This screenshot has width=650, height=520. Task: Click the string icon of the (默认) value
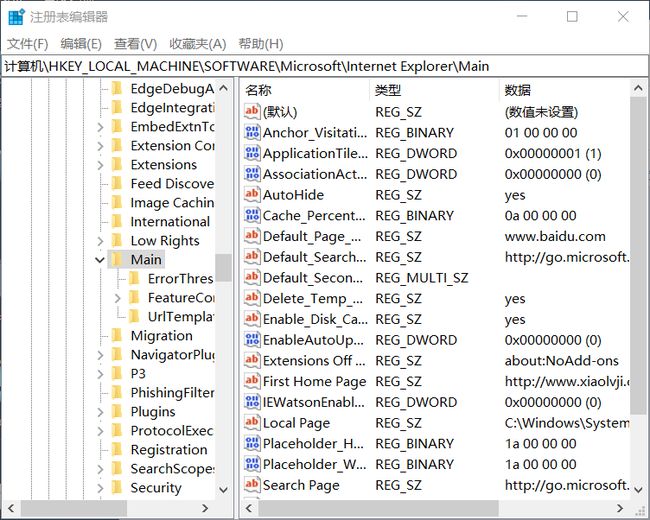252,111
